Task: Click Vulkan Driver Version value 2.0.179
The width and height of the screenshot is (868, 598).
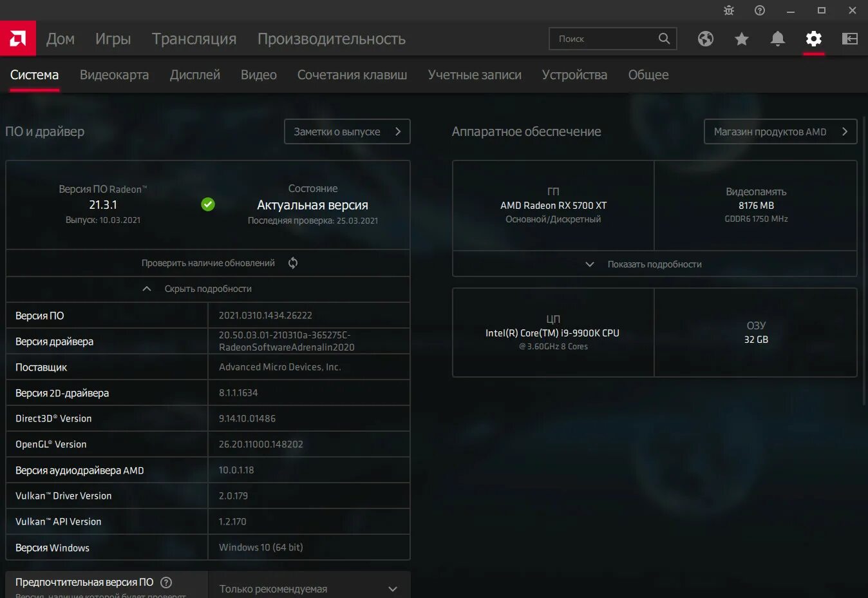Action: (233, 496)
